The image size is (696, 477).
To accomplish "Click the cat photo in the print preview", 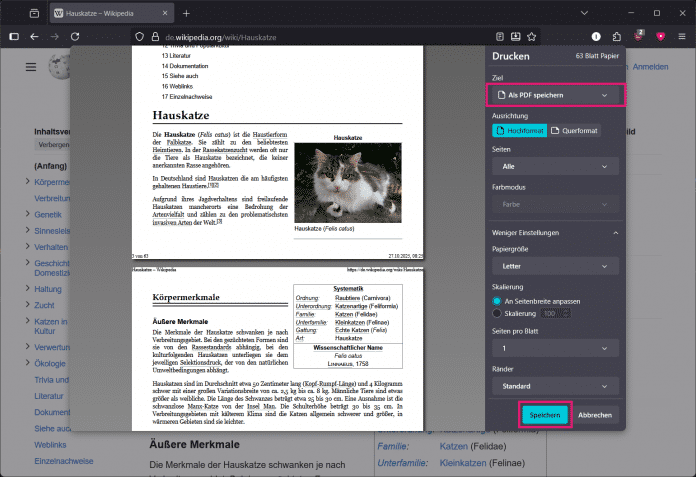I will (348, 183).
